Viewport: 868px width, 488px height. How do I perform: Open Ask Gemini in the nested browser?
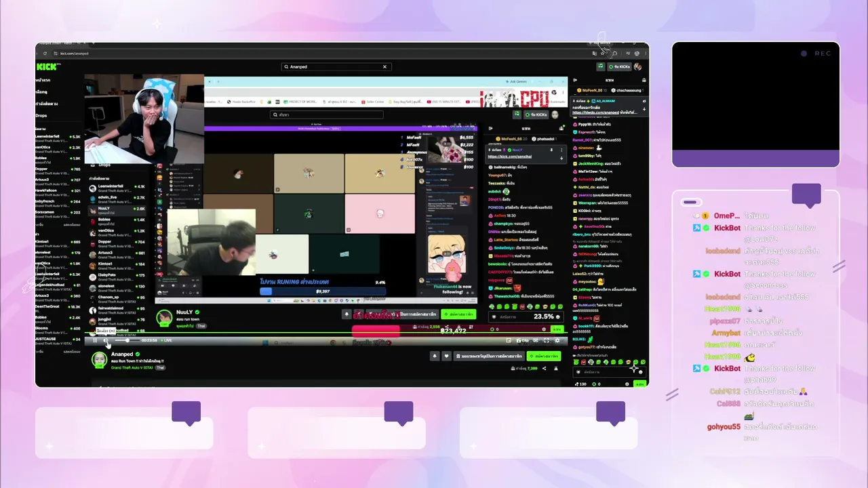tap(517, 81)
